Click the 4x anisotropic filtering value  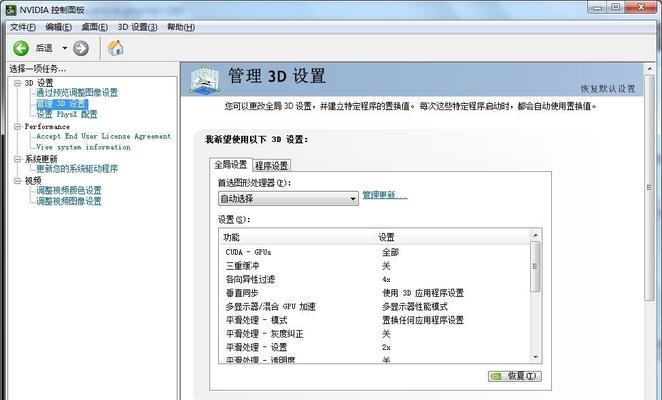point(386,279)
